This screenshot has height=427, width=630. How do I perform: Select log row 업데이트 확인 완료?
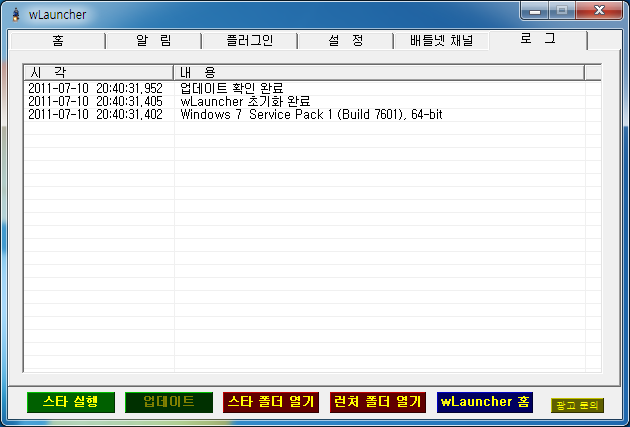[313, 88]
